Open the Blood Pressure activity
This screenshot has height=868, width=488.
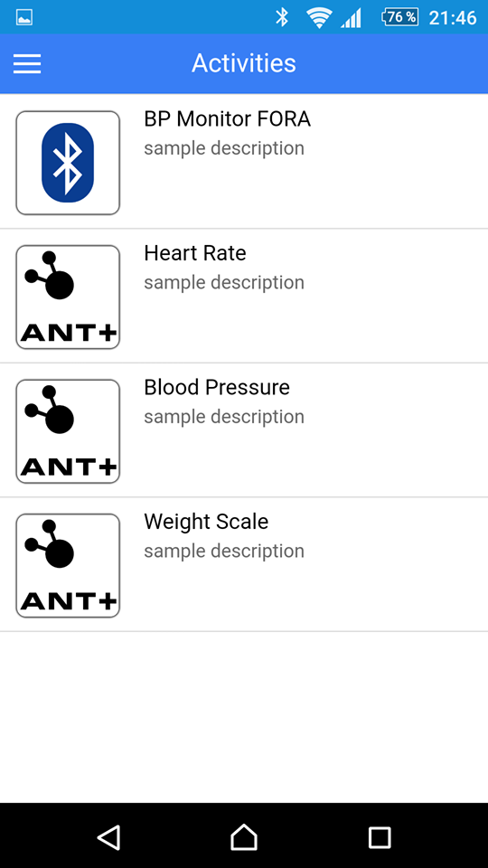244,430
